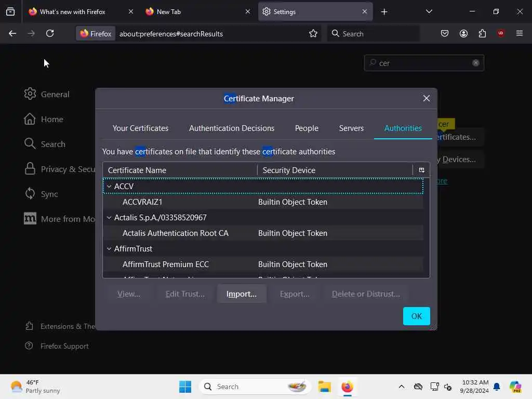Screen dimensions: 532x399
Task: Open Windows Start menu
Action: [x=185, y=387]
